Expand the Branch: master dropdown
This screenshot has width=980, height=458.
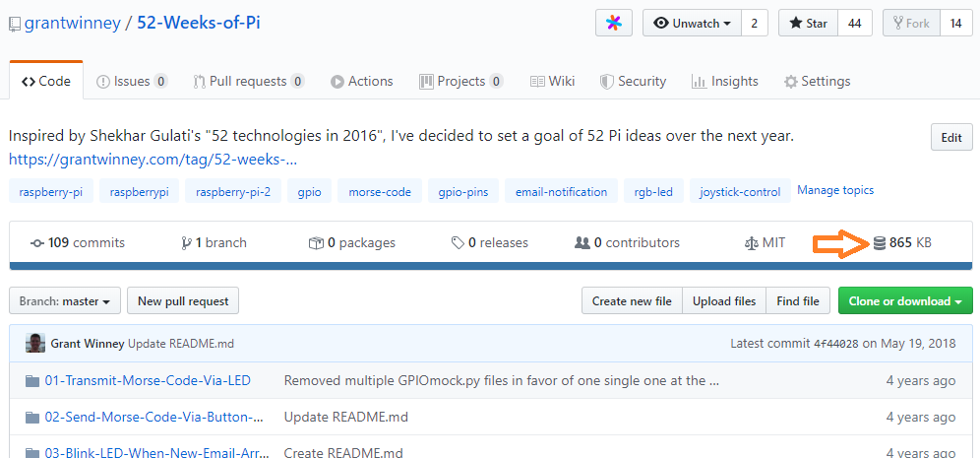tap(65, 301)
